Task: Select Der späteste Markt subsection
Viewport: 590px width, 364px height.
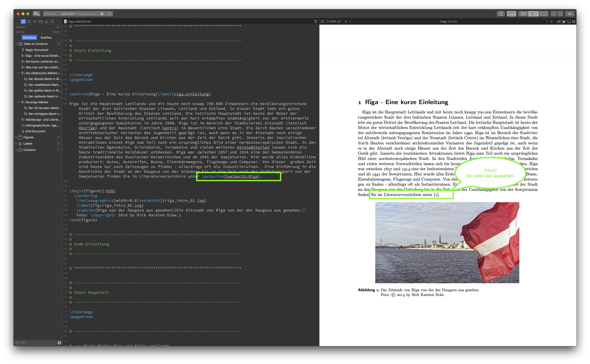Action: pyautogui.click(x=43, y=96)
